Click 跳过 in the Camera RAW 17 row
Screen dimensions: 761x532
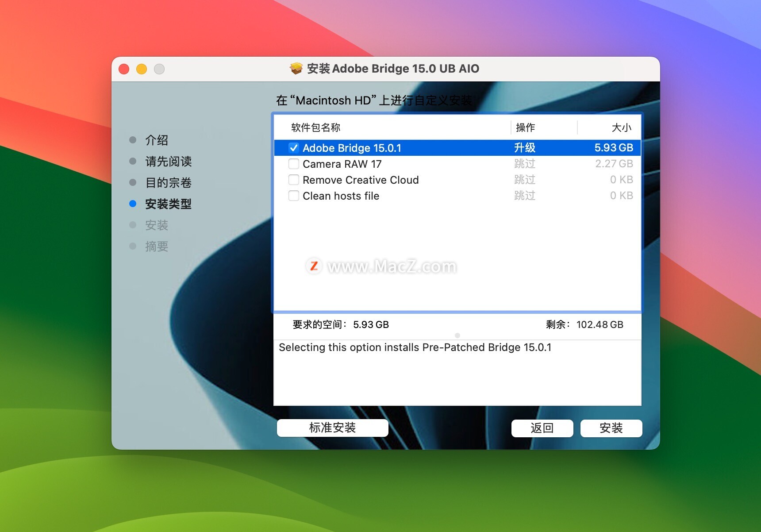click(525, 164)
